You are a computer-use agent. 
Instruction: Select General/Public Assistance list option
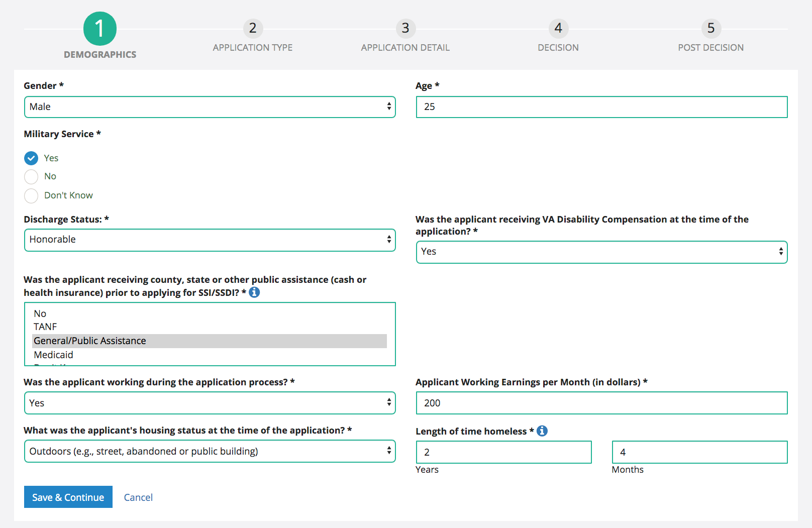coord(210,341)
